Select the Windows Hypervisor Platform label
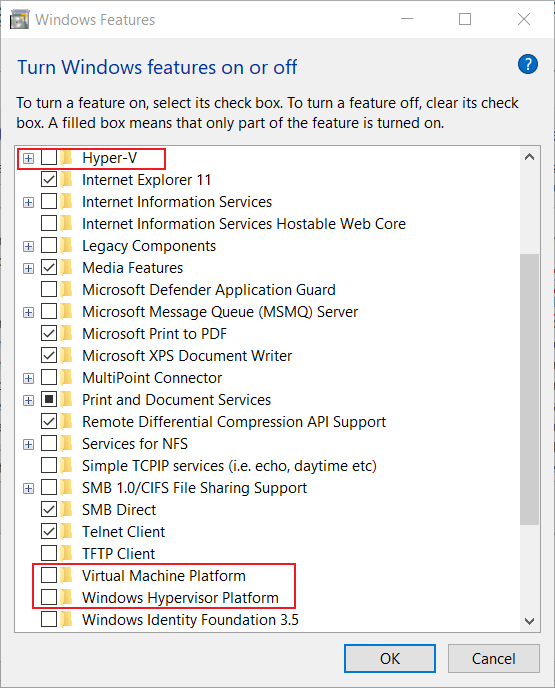 [180, 598]
